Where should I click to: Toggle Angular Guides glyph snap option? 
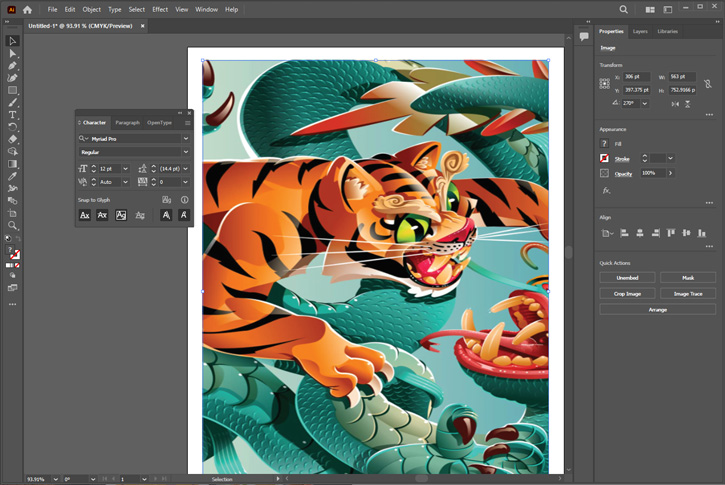pyautogui.click(x=166, y=215)
